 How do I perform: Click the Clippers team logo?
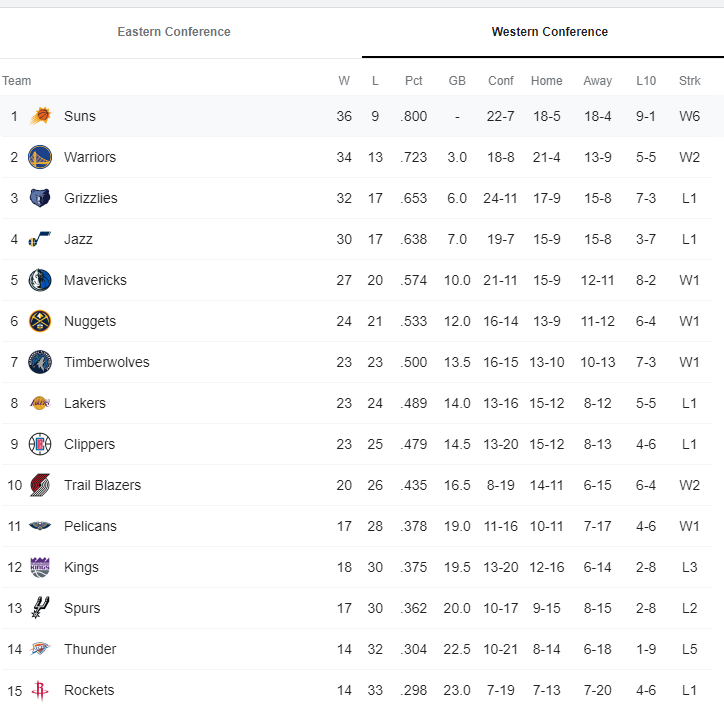[40, 444]
